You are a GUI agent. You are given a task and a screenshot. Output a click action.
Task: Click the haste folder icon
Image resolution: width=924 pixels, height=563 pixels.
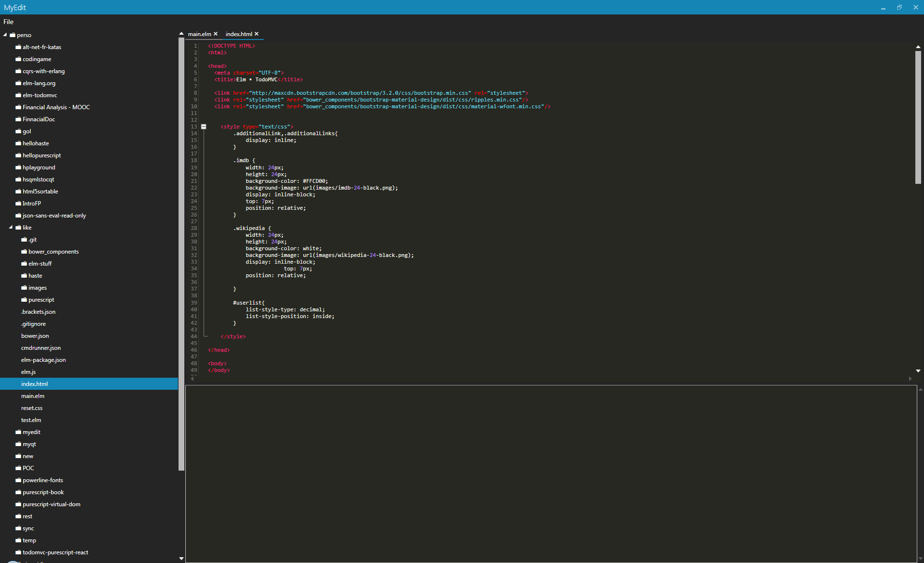(24, 276)
